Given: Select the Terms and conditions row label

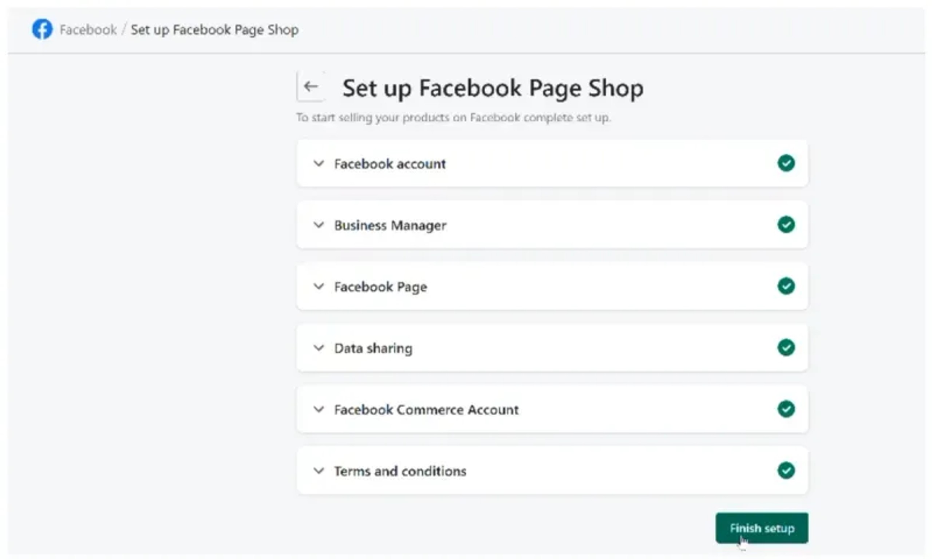Looking at the screenshot, I should point(400,471).
